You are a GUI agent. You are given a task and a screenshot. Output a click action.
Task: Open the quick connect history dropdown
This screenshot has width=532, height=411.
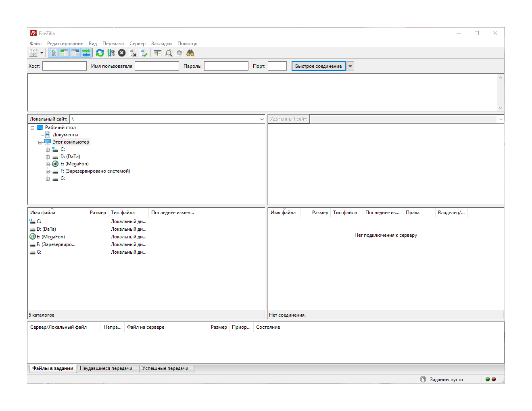click(x=350, y=66)
